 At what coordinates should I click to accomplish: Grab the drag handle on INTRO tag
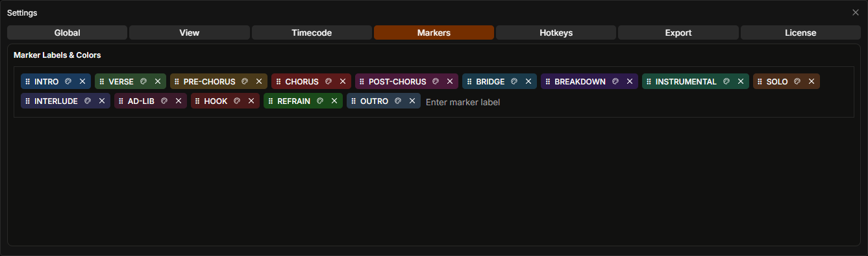pos(28,82)
